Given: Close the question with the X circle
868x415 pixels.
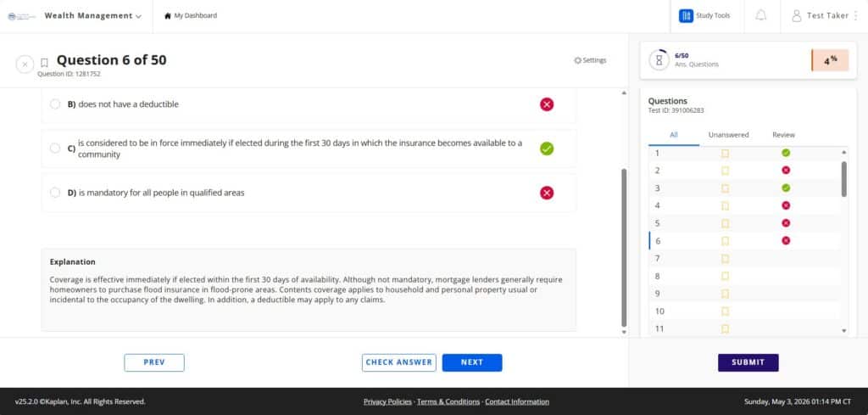Looking at the screenshot, I should click(25, 64).
